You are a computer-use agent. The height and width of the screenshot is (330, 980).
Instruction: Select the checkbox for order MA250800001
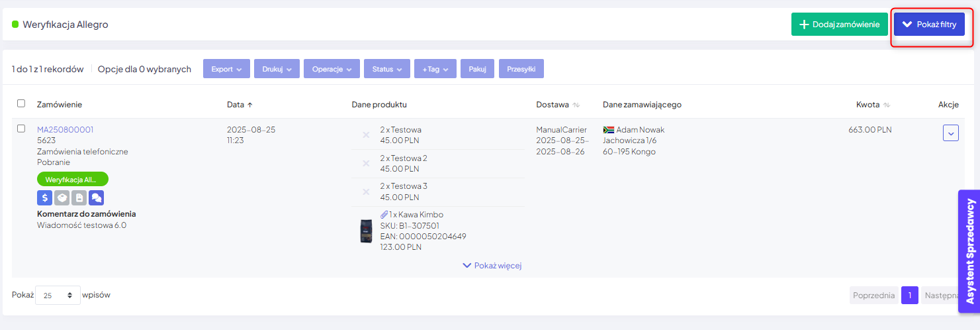(x=21, y=129)
